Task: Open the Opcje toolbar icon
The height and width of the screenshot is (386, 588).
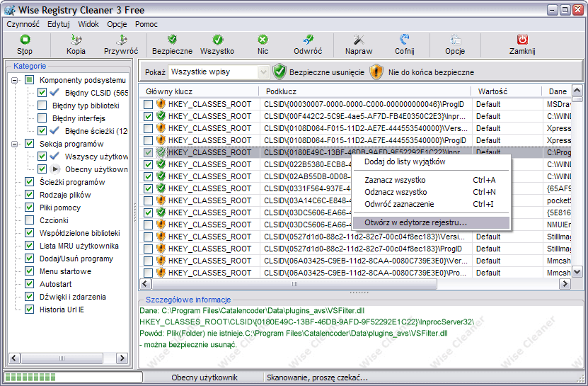Action: [x=455, y=40]
